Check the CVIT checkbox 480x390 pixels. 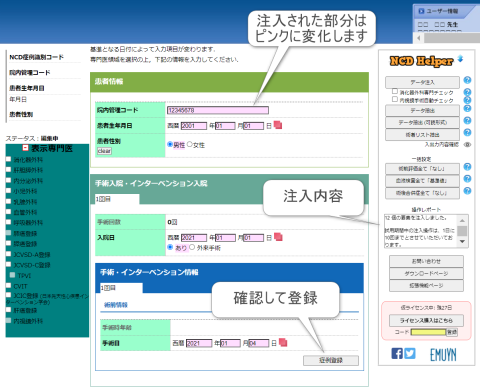pos(9,286)
